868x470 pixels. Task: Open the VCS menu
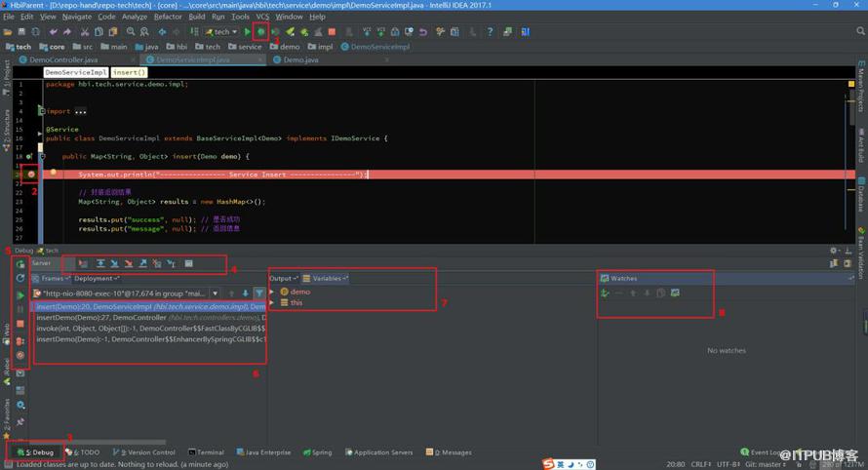[262, 17]
